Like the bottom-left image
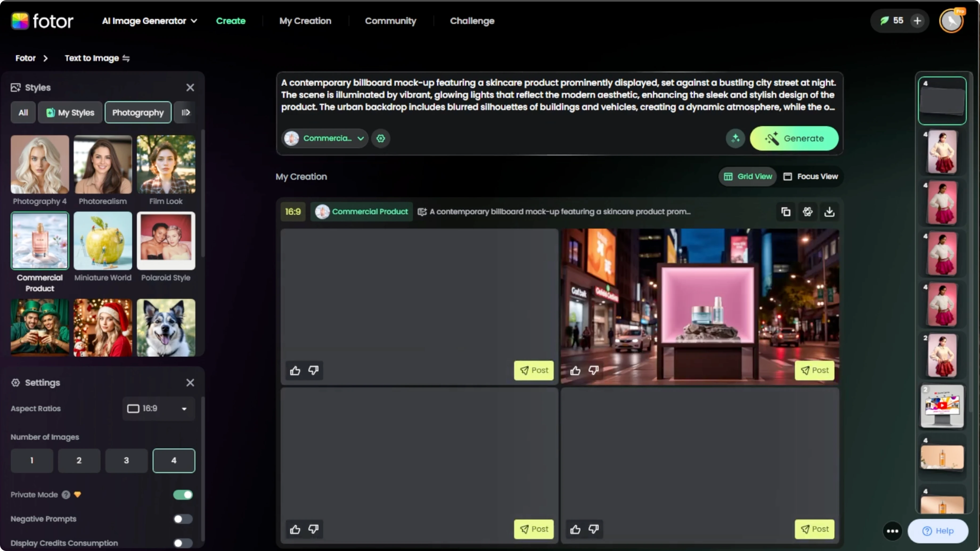 click(295, 529)
